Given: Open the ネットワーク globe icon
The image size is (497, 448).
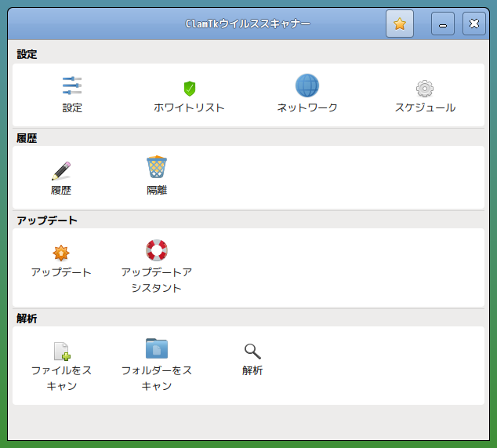Looking at the screenshot, I should tap(307, 86).
